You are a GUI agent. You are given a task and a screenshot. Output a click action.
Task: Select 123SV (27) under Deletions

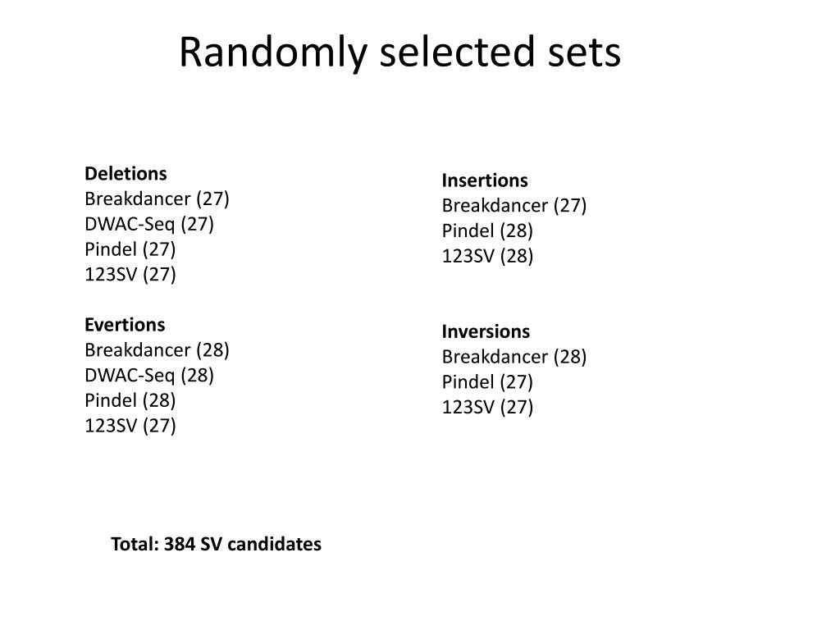(x=130, y=274)
